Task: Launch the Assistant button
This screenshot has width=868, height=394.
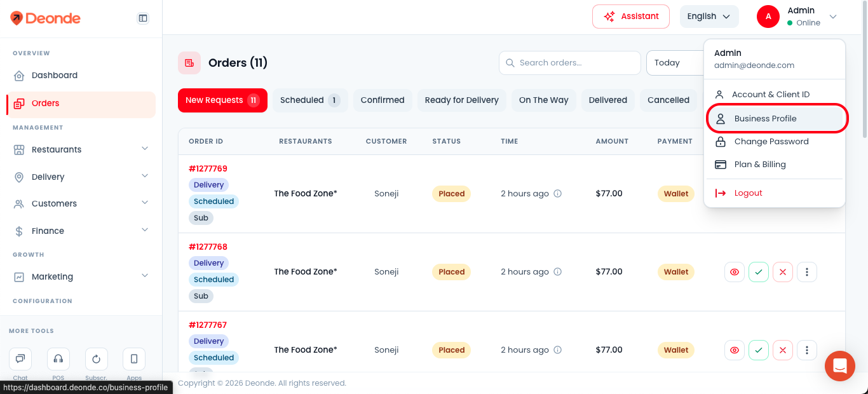Action: (631, 17)
